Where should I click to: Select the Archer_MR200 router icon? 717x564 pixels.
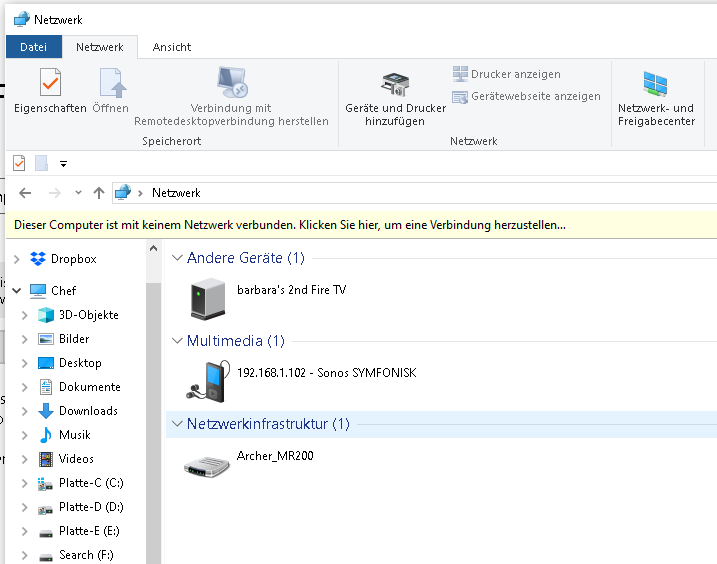(x=207, y=467)
